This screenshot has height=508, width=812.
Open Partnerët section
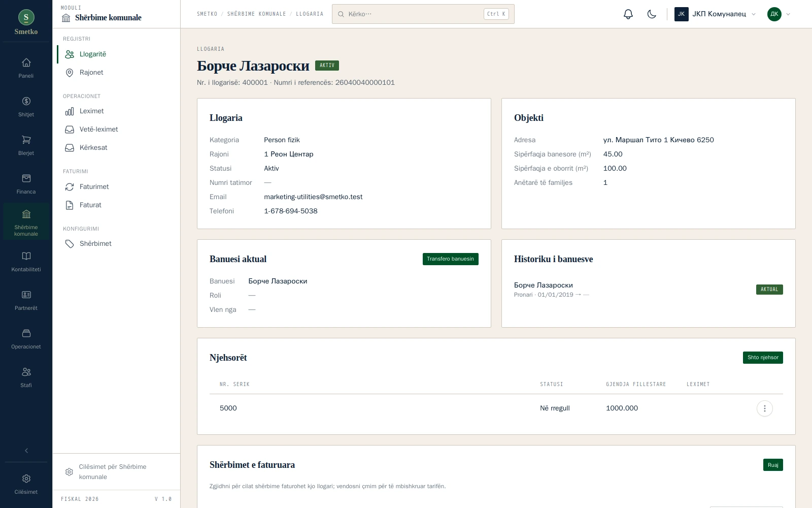point(26,300)
